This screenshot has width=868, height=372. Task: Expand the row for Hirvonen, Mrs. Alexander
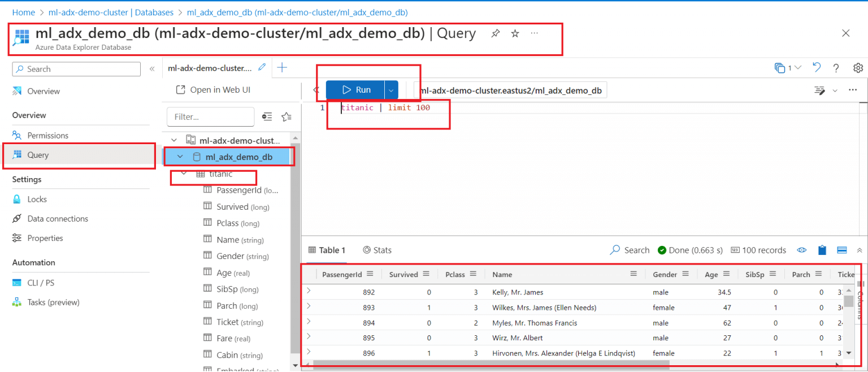309,352
